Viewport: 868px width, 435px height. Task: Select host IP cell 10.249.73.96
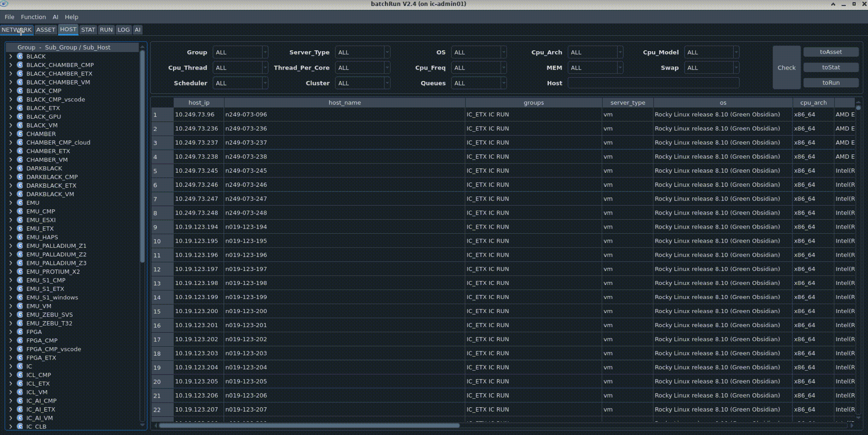point(198,114)
